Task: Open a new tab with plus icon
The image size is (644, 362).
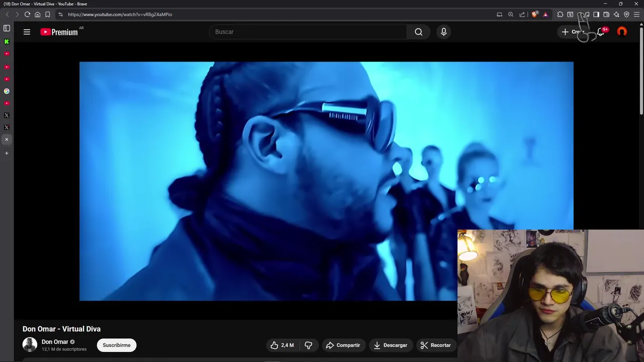Action: click(x=7, y=153)
